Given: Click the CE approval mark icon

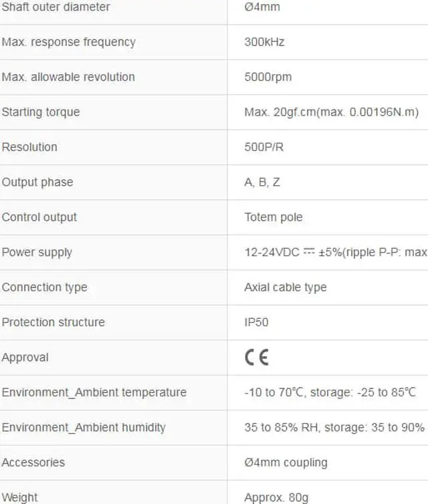Looking at the screenshot, I should 257,358.
